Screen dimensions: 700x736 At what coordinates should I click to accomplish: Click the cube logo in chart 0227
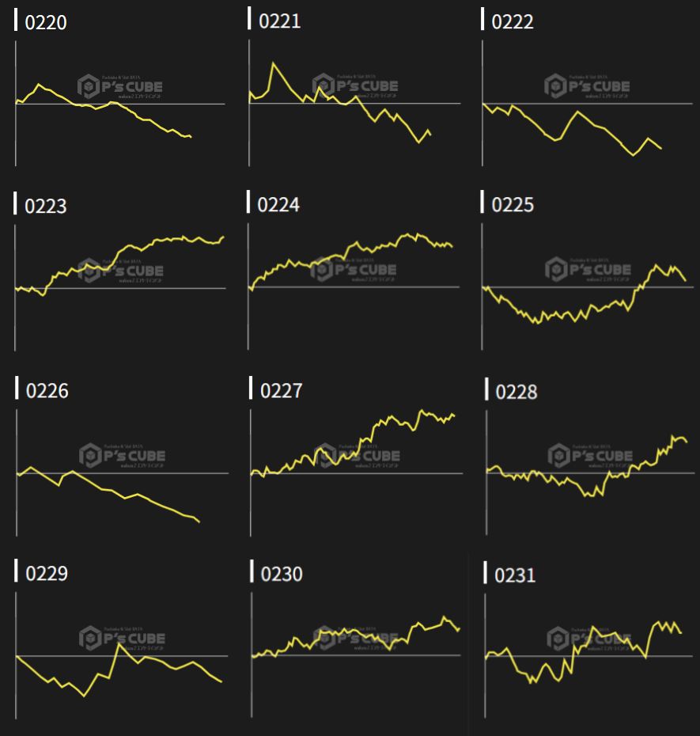point(325,456)
